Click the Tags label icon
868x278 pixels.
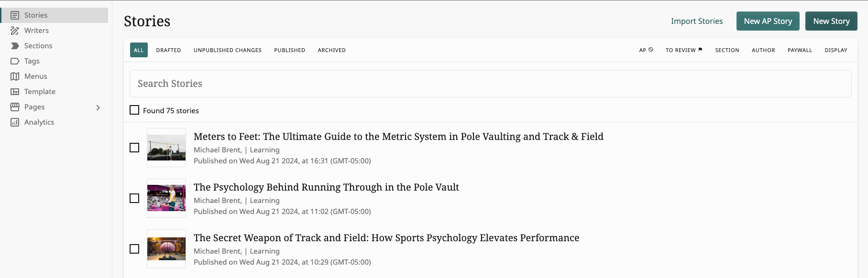pyautogui.click(x=15, y=61)
